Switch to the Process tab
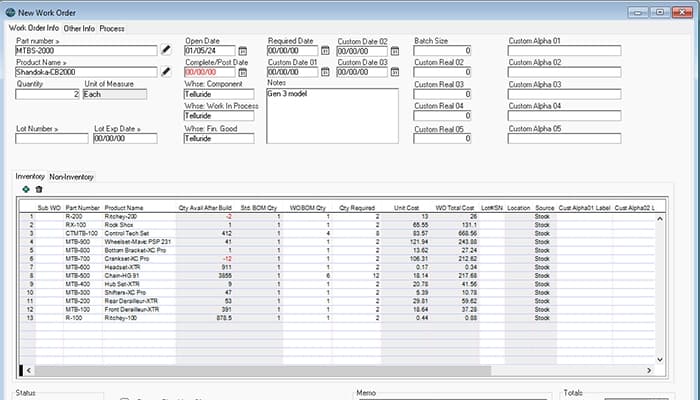 click(112, 29)
